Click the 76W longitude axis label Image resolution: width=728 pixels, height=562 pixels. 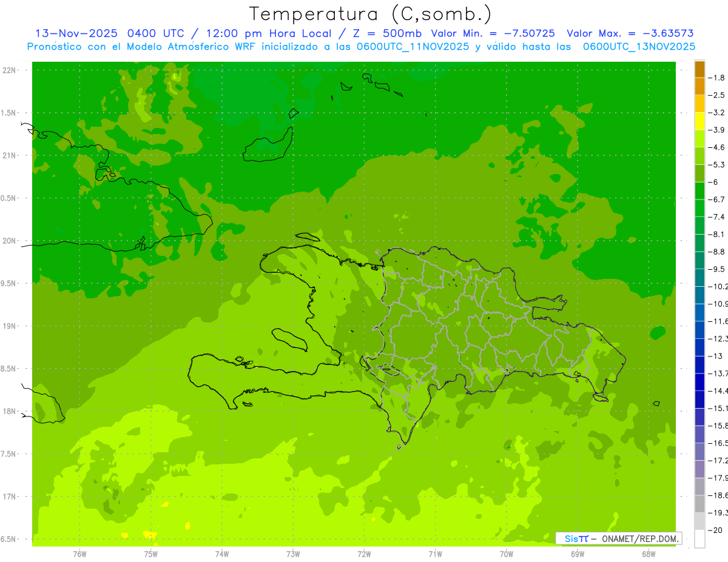[x=79, y=554]
